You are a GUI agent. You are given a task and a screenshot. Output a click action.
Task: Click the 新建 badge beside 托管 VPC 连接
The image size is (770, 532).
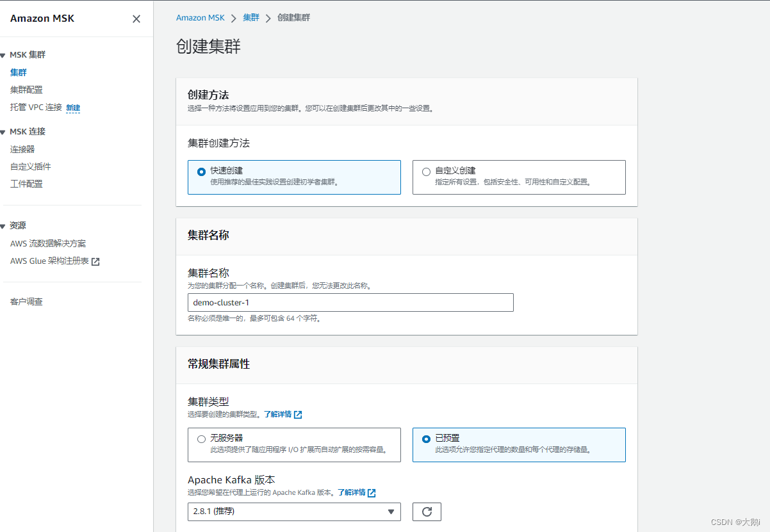pos(73,108)
